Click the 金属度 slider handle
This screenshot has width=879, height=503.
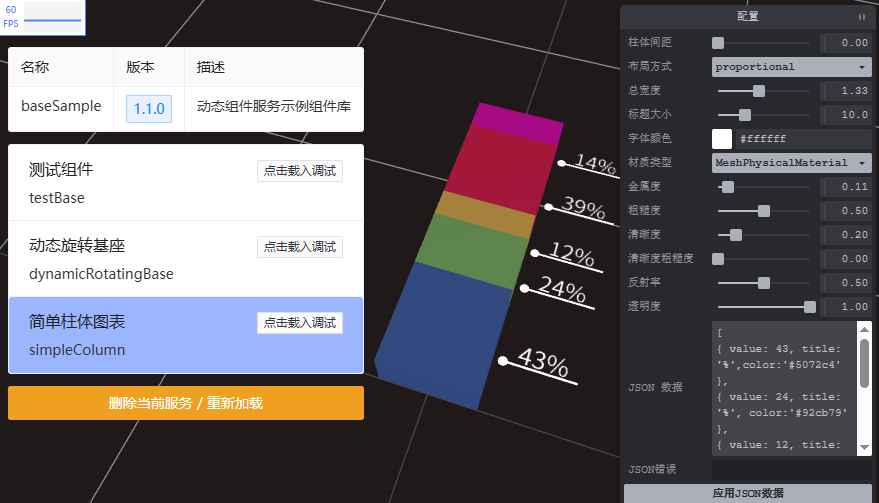click(728, 187)
